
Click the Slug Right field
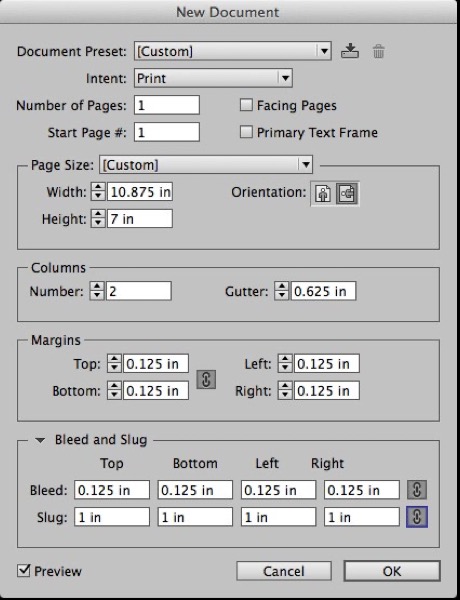tap(362, 517)
